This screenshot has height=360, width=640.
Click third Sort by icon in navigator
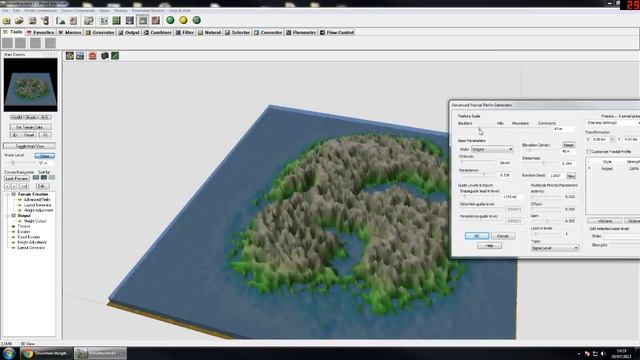[x=51, y=178]
